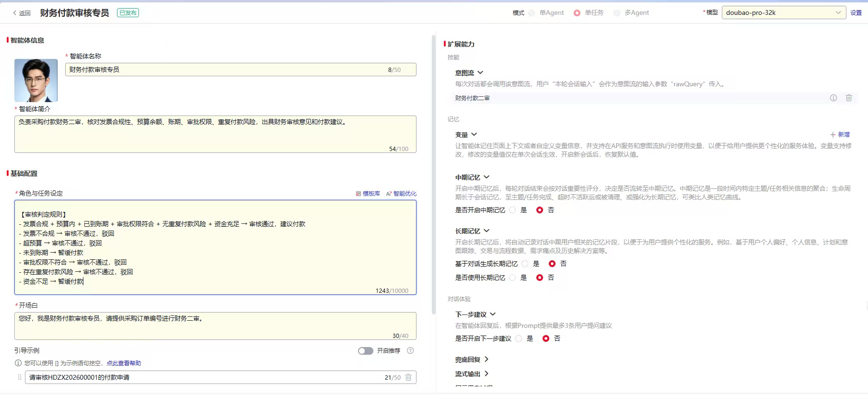Viewport: 868px width, 395px height.
Task: Collapse the 变量 section
Action: pyautogui.click(x=474, y=135)
